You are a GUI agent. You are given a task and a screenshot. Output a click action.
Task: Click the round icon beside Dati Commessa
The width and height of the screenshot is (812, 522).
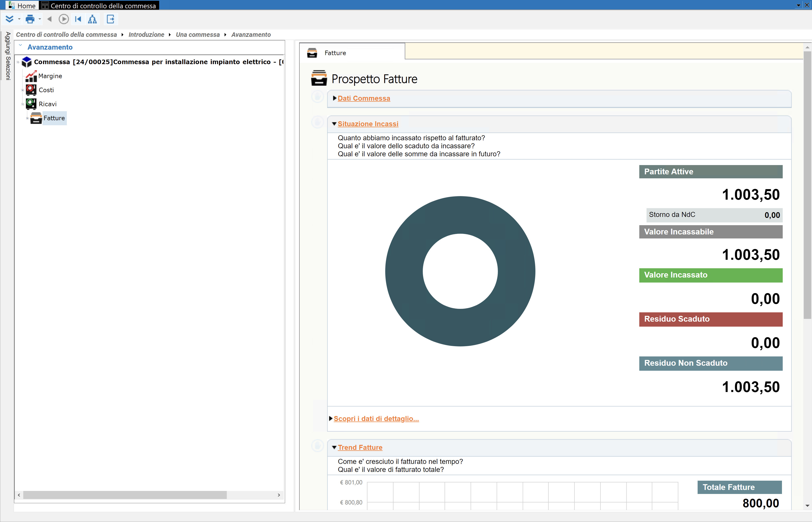click(317, 97)
